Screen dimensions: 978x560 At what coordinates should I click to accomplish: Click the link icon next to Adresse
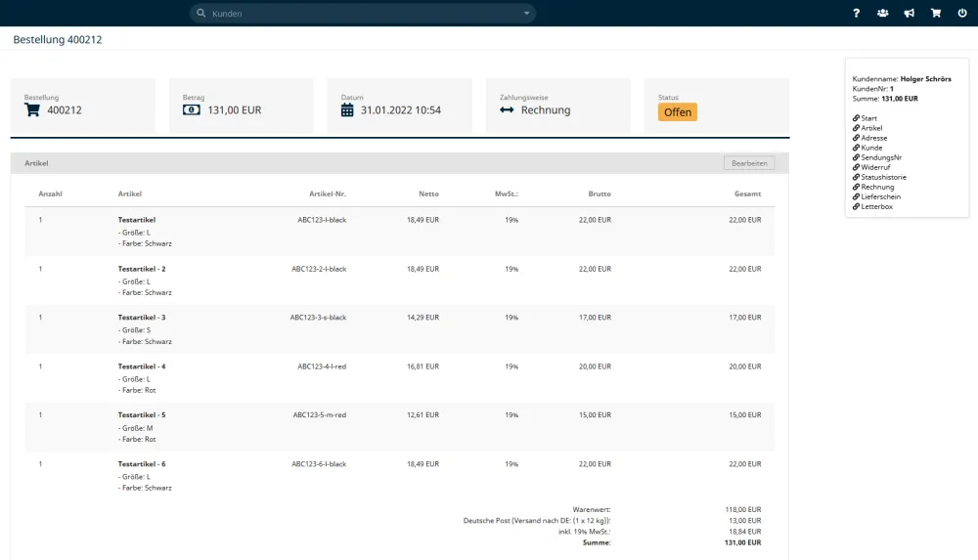(856, 138)
